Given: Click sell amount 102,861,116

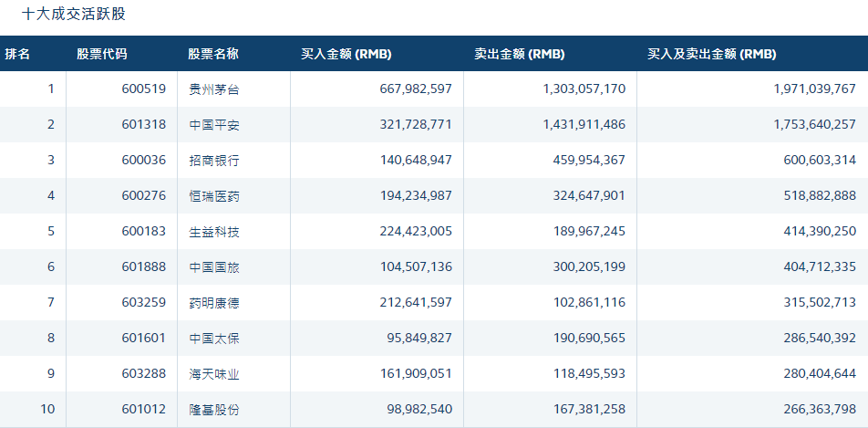Looking at the screenshot, I should [x=589, y=302].
